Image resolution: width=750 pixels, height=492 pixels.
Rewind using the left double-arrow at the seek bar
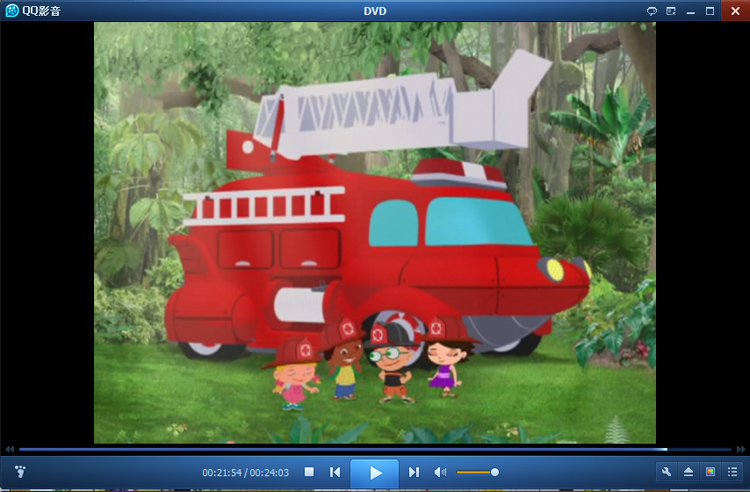pos(10,449)
